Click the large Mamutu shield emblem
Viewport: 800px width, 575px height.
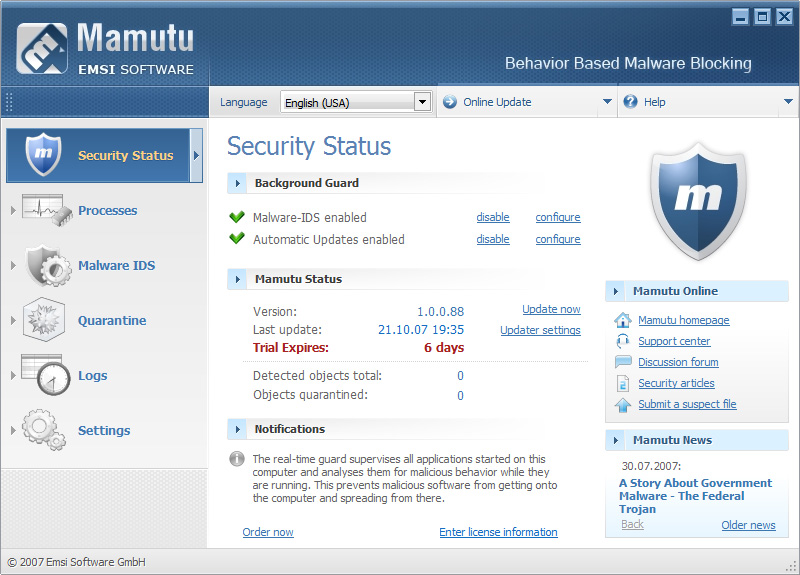[698, 201]
